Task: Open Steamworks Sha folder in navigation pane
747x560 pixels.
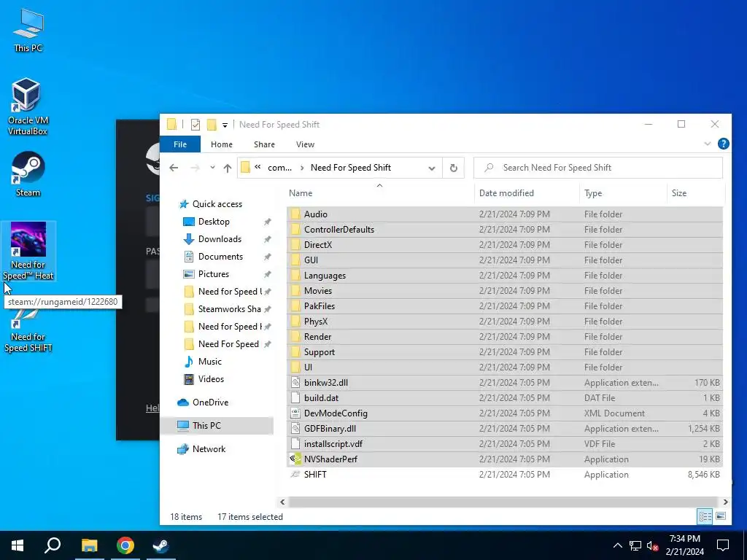Action: (x=229, y=309)
